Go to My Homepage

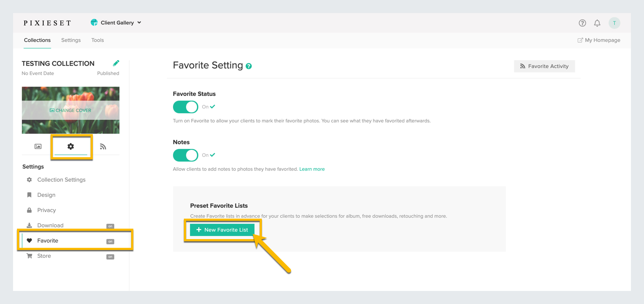click(x=599, y=40)
